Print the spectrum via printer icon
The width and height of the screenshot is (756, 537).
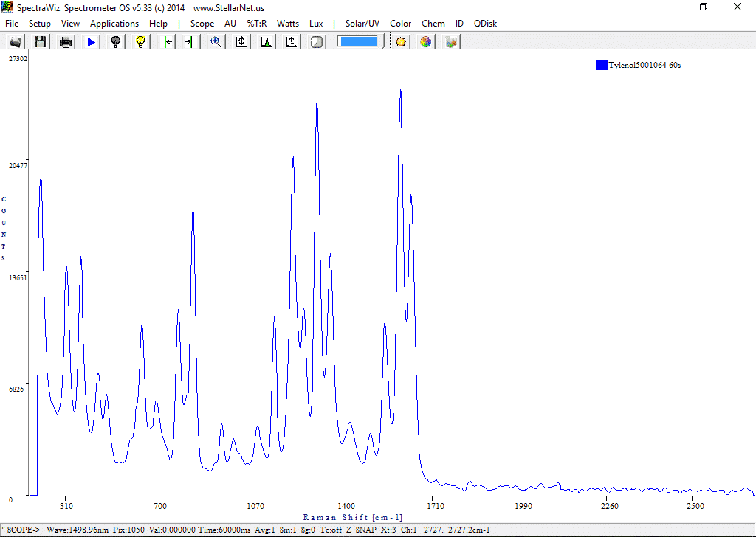click(x=66, y=42)
